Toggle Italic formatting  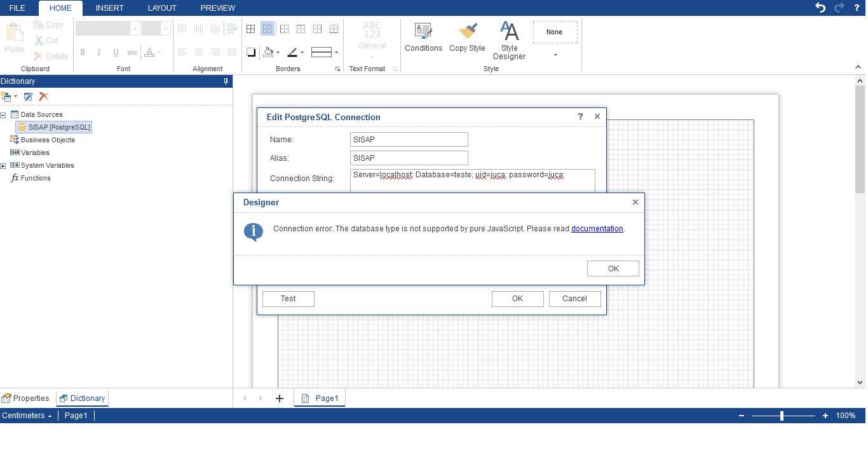(99, 52)
